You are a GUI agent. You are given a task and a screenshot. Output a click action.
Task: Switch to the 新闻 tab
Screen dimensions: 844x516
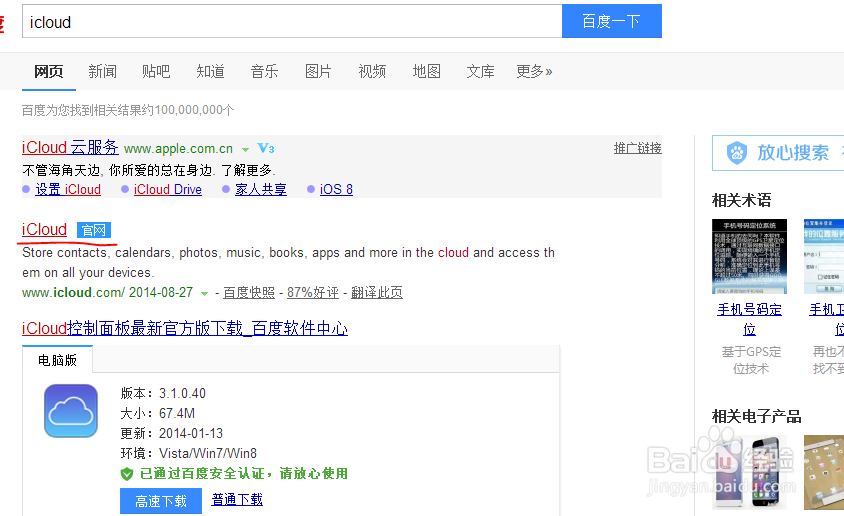[x=102, y=71]
